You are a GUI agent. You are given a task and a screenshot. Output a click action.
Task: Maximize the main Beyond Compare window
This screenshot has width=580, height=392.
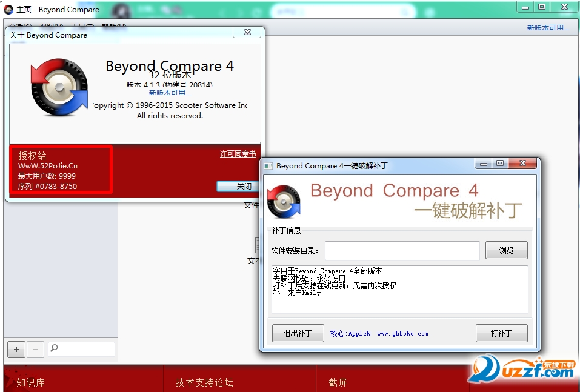542,7
